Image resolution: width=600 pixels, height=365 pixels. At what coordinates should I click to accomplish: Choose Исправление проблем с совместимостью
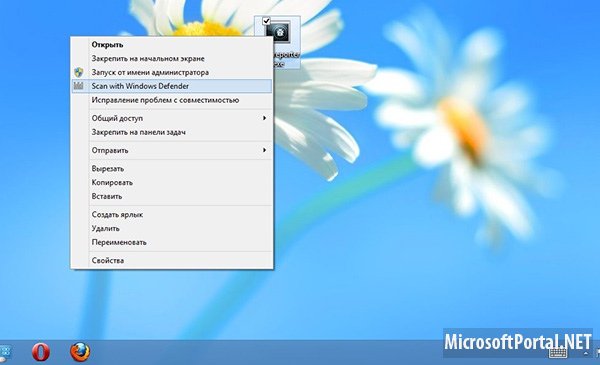point(172,100)
